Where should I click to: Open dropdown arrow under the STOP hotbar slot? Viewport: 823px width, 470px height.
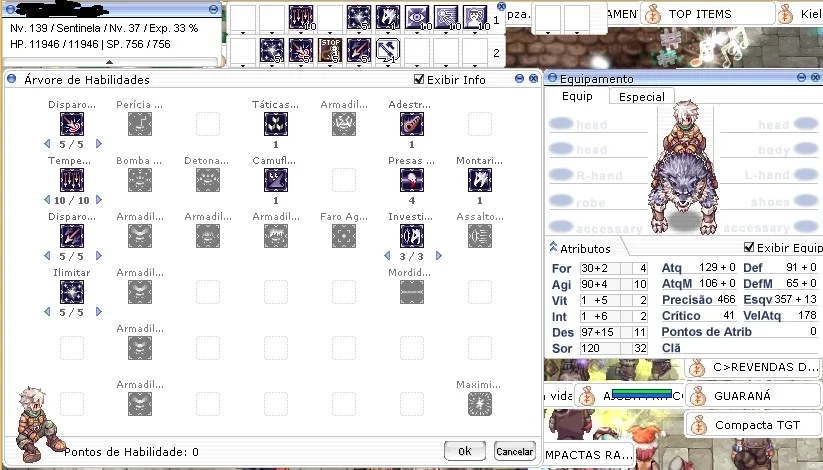coord(330,66)
